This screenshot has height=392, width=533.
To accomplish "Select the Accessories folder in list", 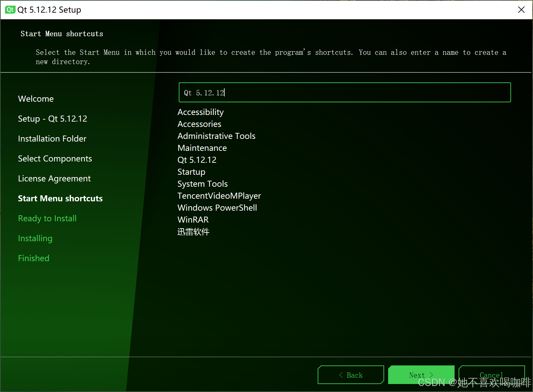I will pos(199,124).
